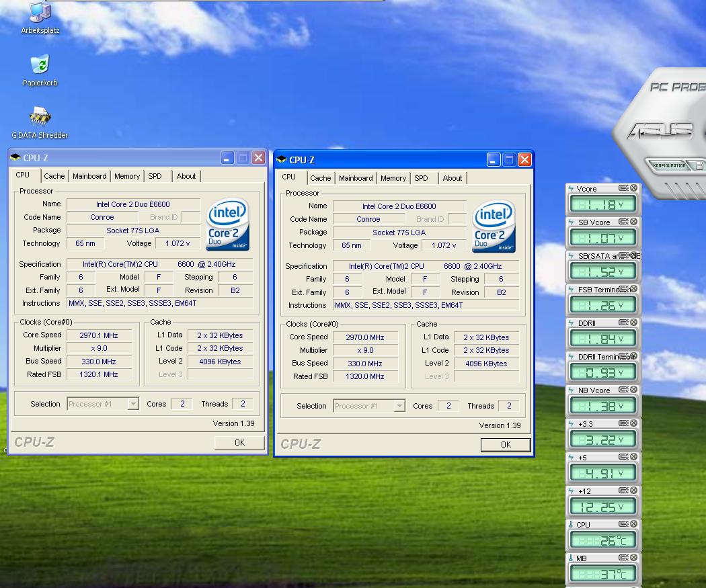Viewport: 706px width, 588px height.
Task: Launch the G DATA Shredder desktop icon
Action: coord(40,123)
